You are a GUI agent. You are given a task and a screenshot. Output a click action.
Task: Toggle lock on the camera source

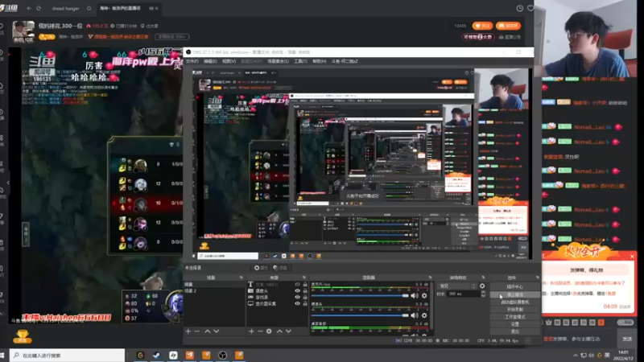point(305,290)
